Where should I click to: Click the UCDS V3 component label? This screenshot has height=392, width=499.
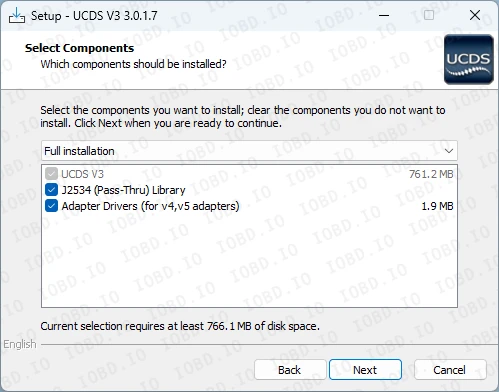coord(83,174)
